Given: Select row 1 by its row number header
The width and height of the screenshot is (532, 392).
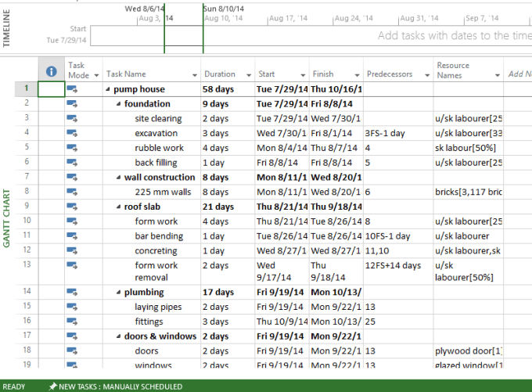Looking at the screenshot, I should [27, 89].
